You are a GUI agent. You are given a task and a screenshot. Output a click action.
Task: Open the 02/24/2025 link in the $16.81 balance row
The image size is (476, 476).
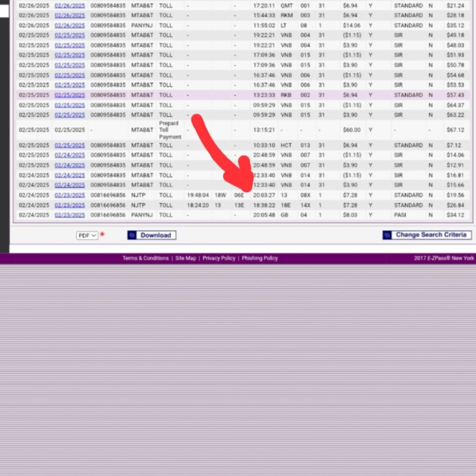70,175
